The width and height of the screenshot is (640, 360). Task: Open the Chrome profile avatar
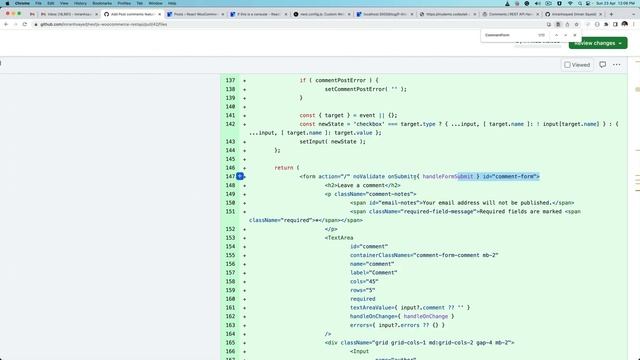pyautogui.click(x=624, y=24)
